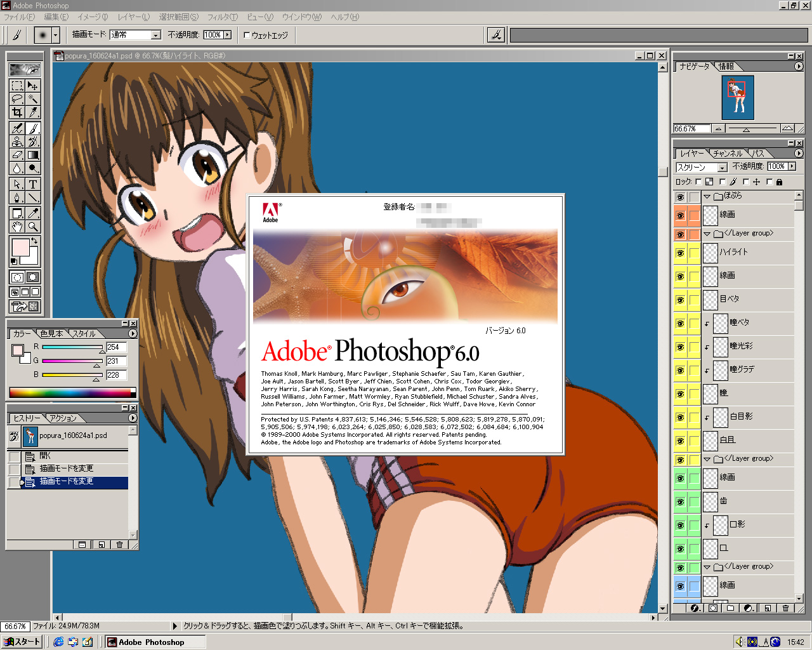
Task: Select the Pen tool
Action: tap(17, 197)
